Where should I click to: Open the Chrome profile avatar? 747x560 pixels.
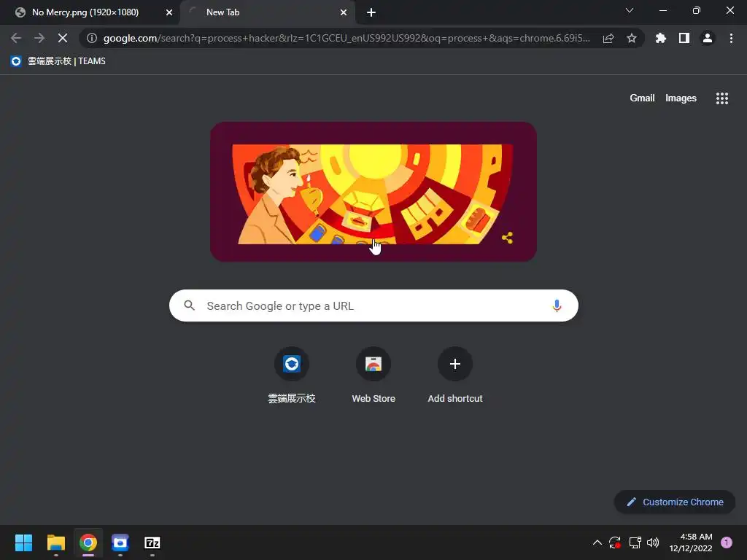coord(708,38)
